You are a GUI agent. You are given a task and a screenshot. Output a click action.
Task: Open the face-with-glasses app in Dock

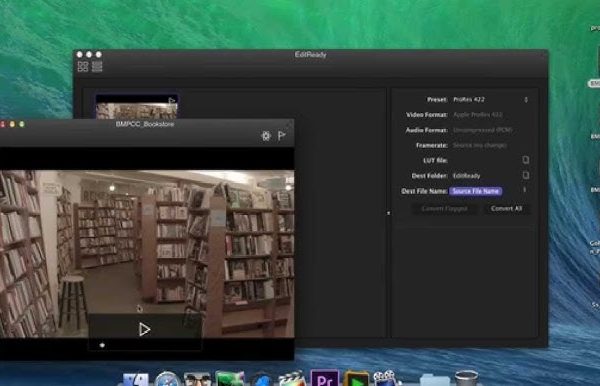tap(197, 379)
